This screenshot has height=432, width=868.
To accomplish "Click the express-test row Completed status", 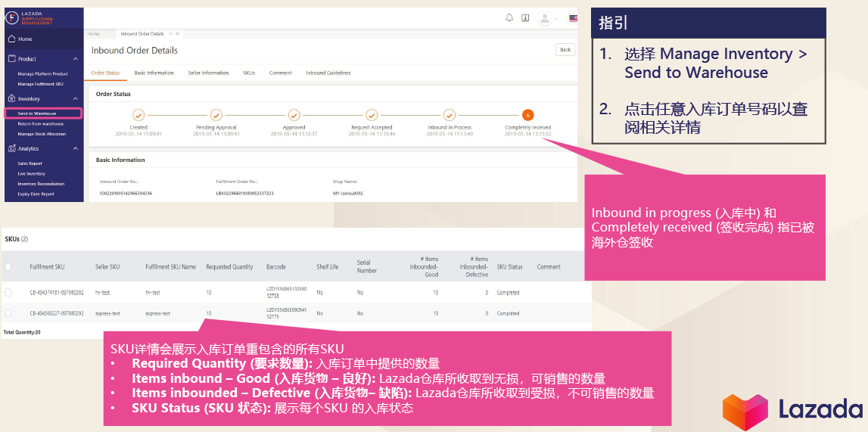I will click(508, 313).
